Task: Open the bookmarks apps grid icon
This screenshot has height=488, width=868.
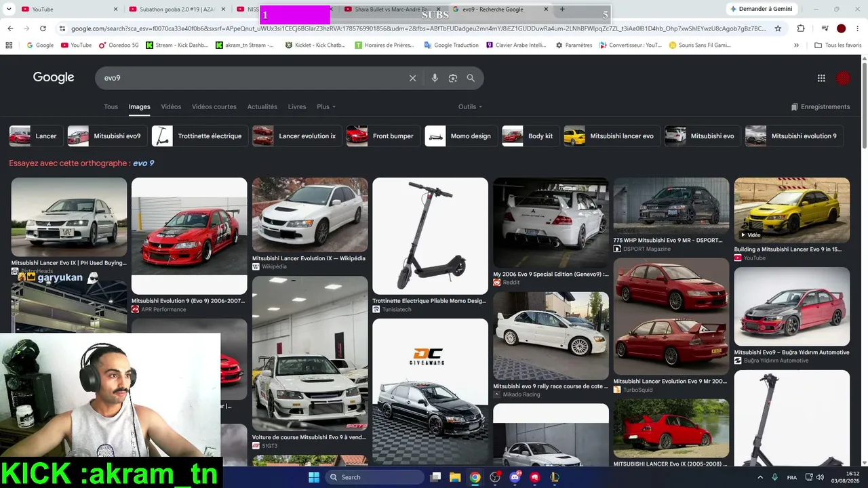Action: click(x=9, y=45)
